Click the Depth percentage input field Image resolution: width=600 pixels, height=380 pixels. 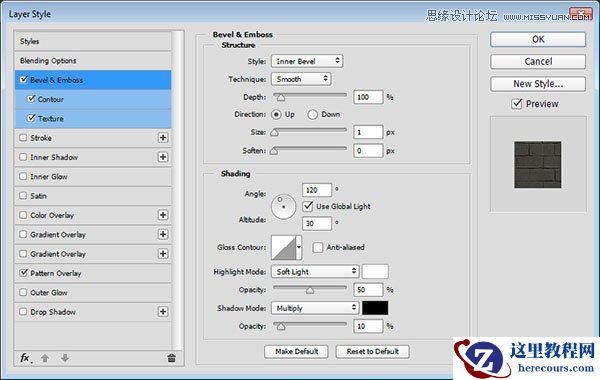pyautogui.click(x=368, y=97)
